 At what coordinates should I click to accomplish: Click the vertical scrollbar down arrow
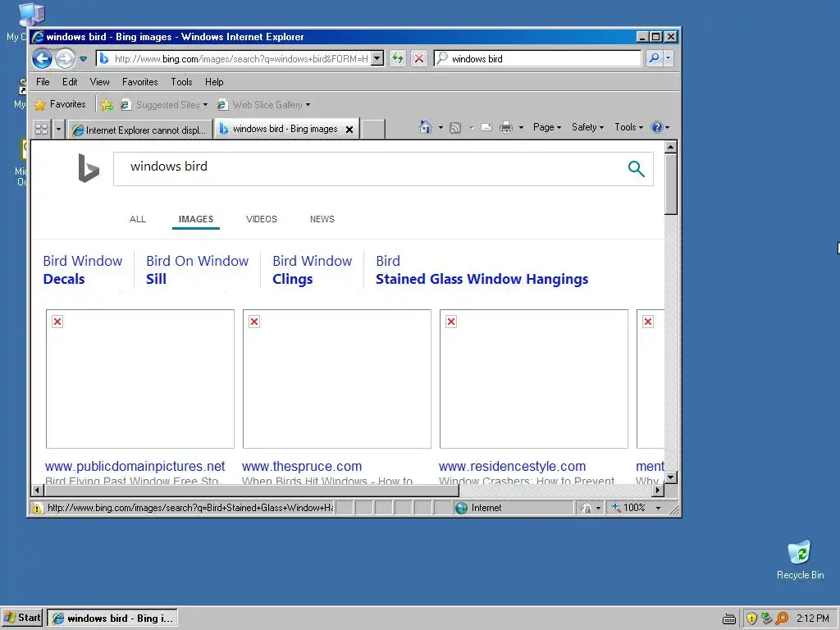point(671,477)
